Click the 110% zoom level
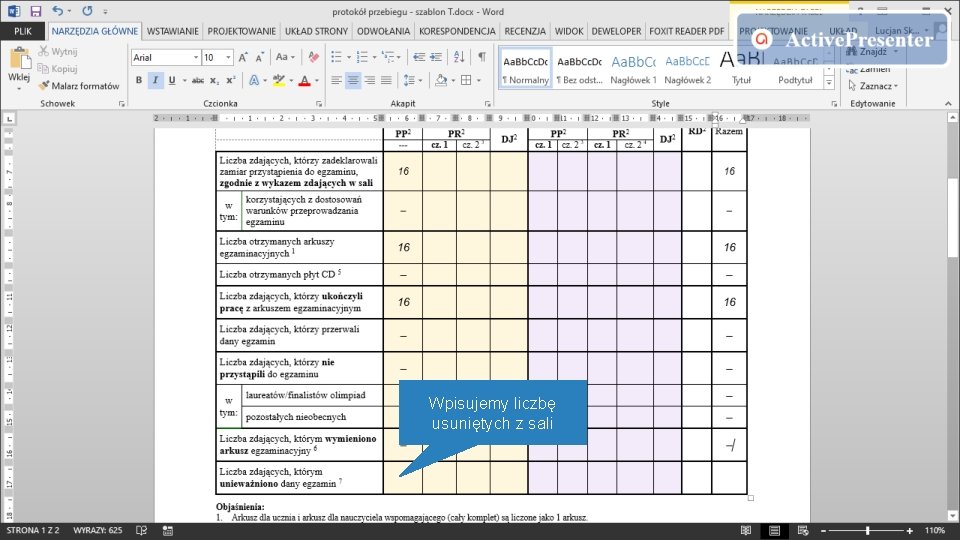Screen dimensions: 960x540 coord(934,530)
